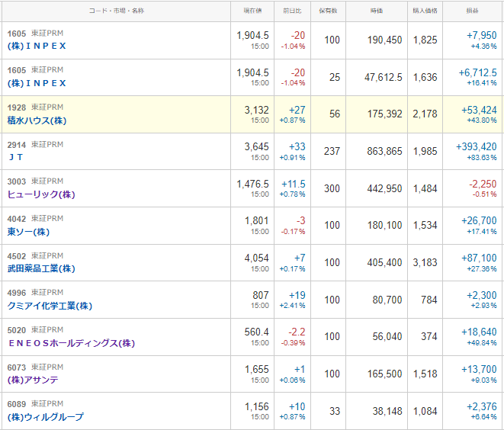Click current price 1,801 for 東ソー

pyautogui.click(x=256, y=221)
